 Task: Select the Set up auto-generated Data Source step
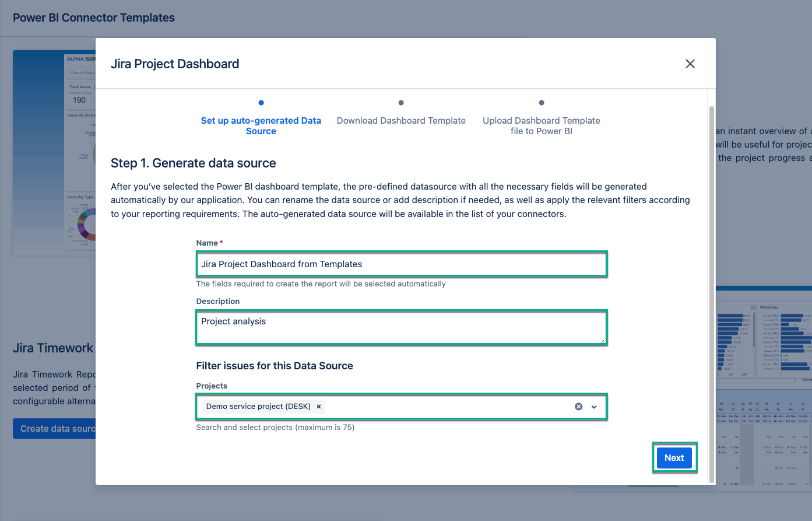[x=261, y=125]
